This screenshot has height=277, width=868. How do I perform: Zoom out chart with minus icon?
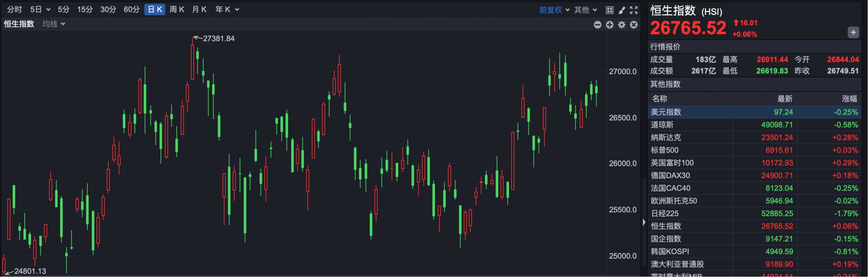pos(597,25)
